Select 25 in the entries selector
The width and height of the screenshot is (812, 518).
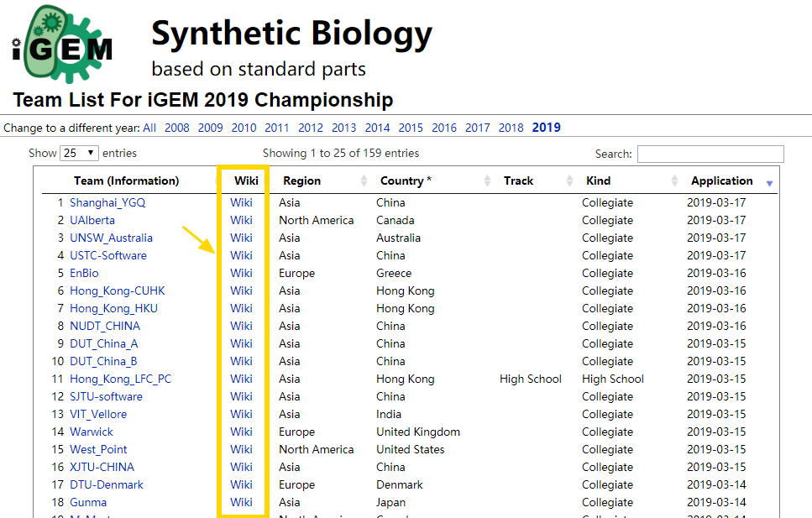tap(79, 153)
